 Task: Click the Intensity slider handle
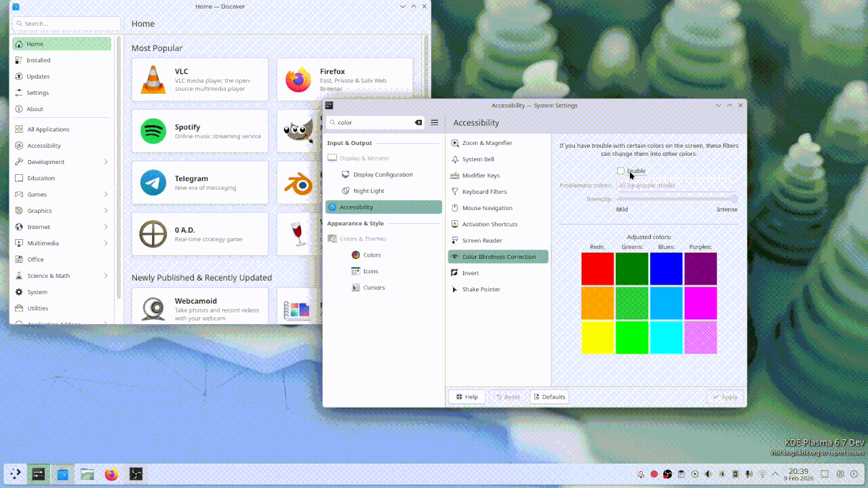[x=734, y=199]
